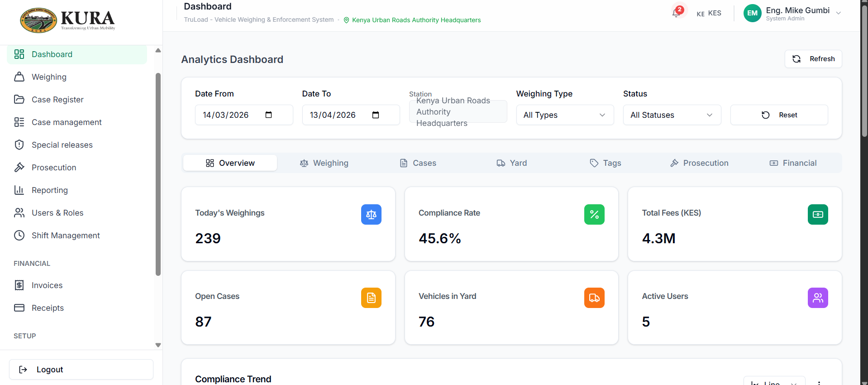Screen dimensions: 868x385
Task: Click the Total Fees banknote icon
Action: [x=818, y=215]
